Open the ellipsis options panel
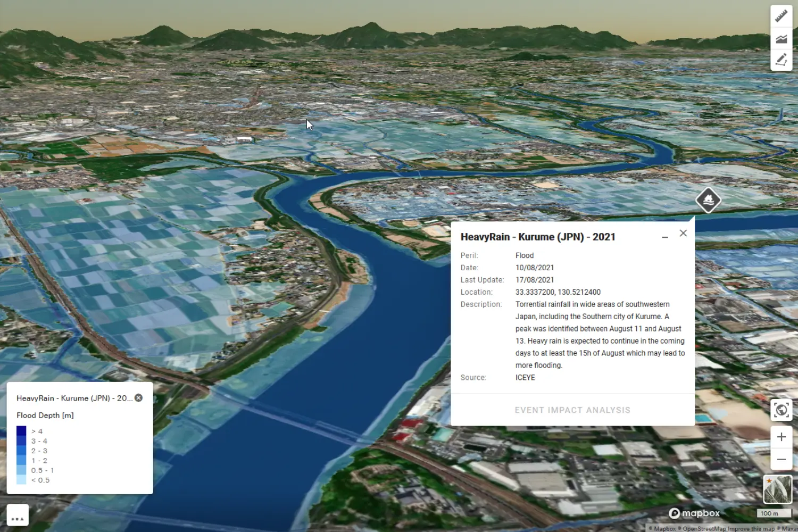Image resolution: width=798 pixels, height=532 pixels. click(18, 514)
